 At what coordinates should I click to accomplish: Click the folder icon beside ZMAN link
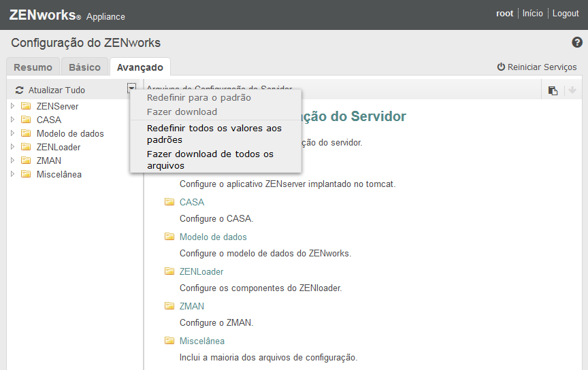coord(169,306)
